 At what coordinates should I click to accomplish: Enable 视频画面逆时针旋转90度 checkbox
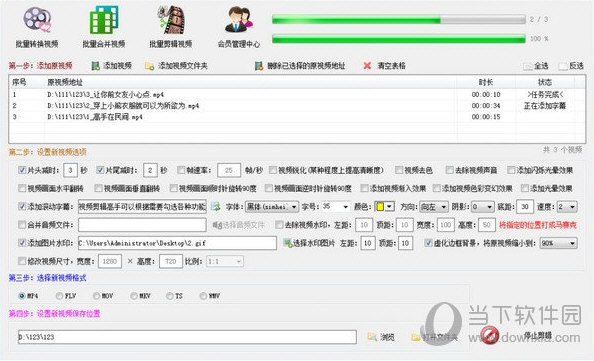(x=269, y=188)
